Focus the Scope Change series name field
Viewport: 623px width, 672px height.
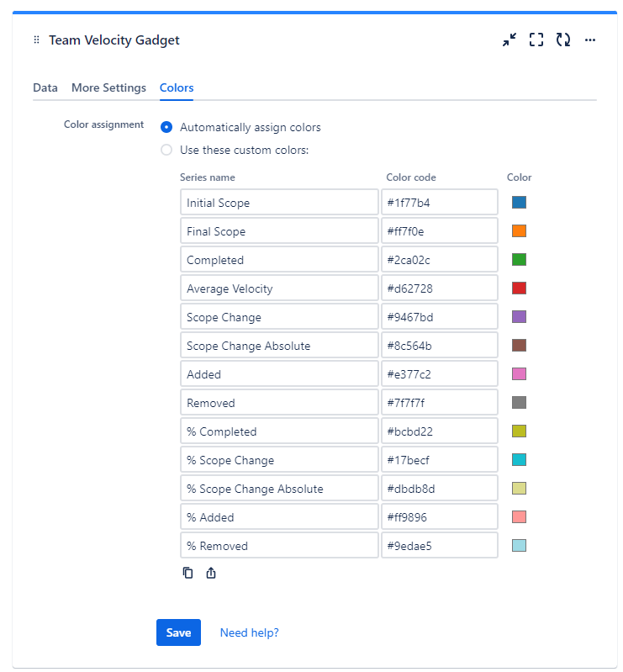279,317
